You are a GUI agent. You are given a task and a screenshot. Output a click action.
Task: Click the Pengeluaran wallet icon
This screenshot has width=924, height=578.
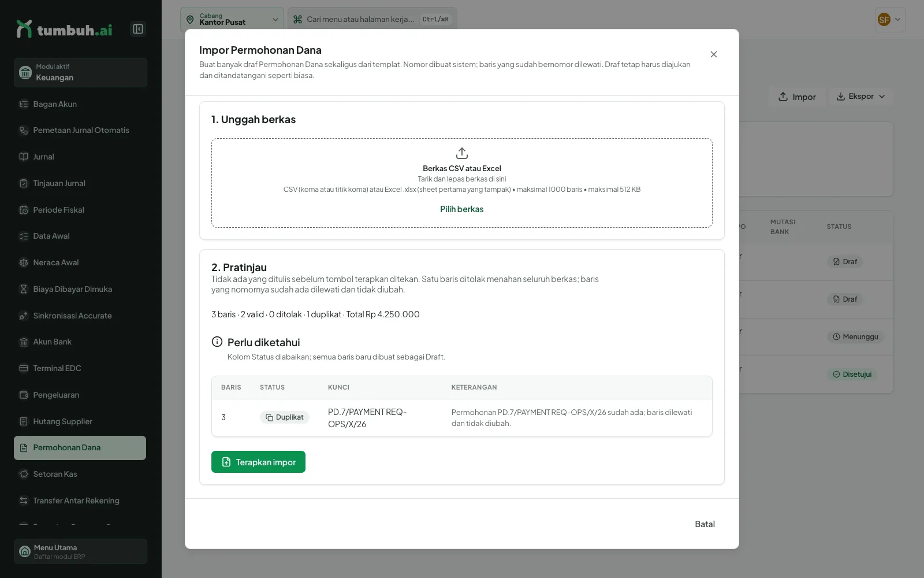point(24,395)
